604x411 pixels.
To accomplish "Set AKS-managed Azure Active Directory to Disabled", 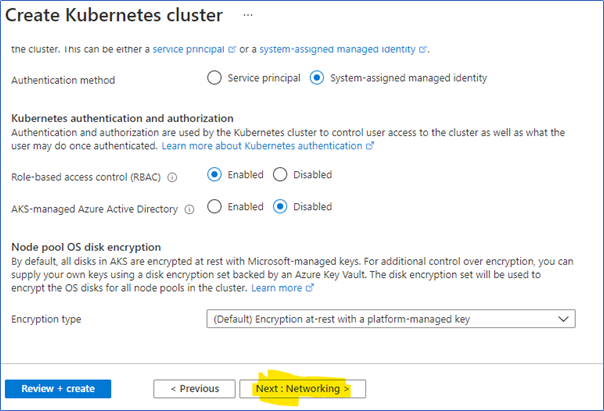I will [280, 207].
